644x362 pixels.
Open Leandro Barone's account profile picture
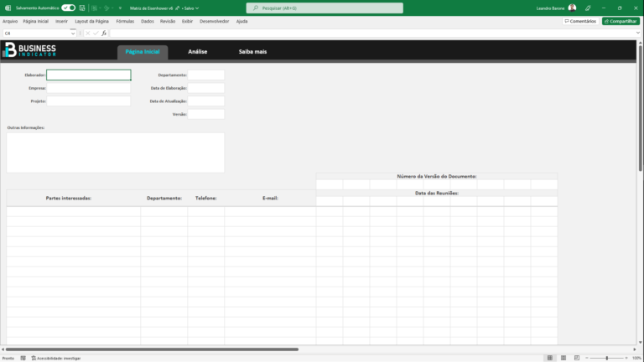(572, 8)
